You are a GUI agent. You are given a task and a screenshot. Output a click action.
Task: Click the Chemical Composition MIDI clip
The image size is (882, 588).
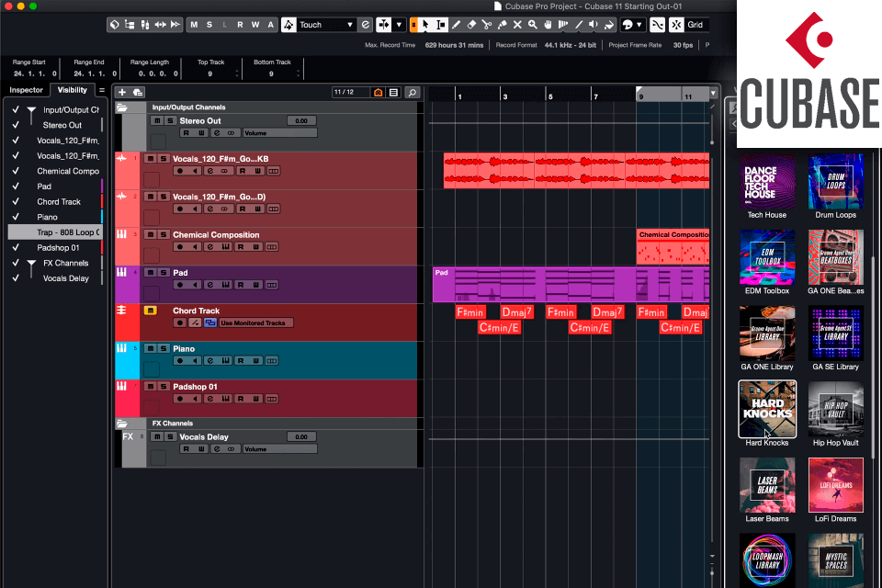pyautogui.click(x=673, y=246)
